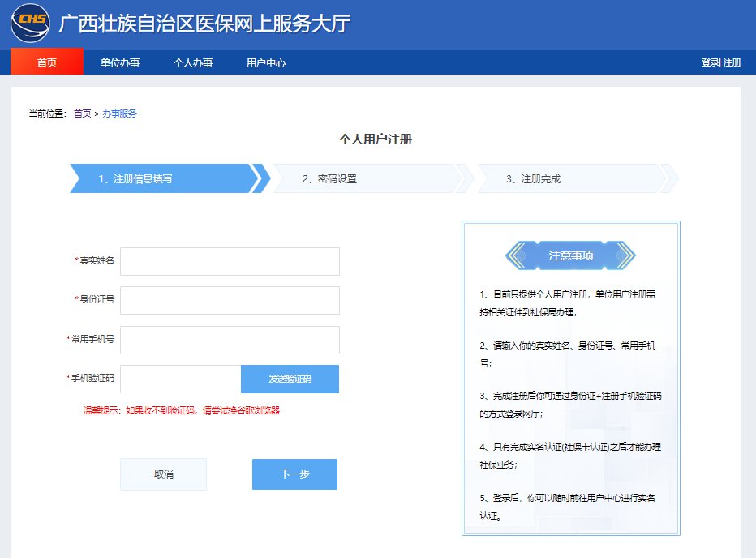Go to 个人办事 menu item
This screenshot has height=558, width=756.
click(x=193, y=62)
